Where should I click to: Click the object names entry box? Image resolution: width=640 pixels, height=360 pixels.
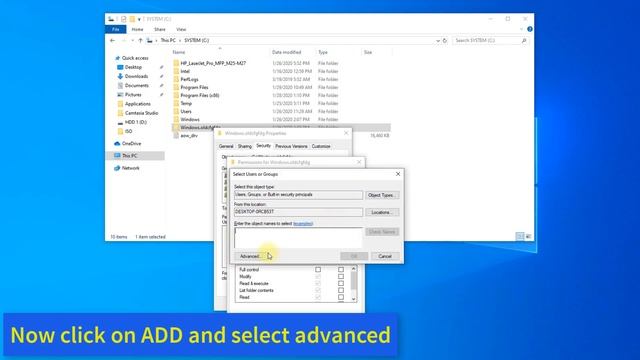(298, 238)
